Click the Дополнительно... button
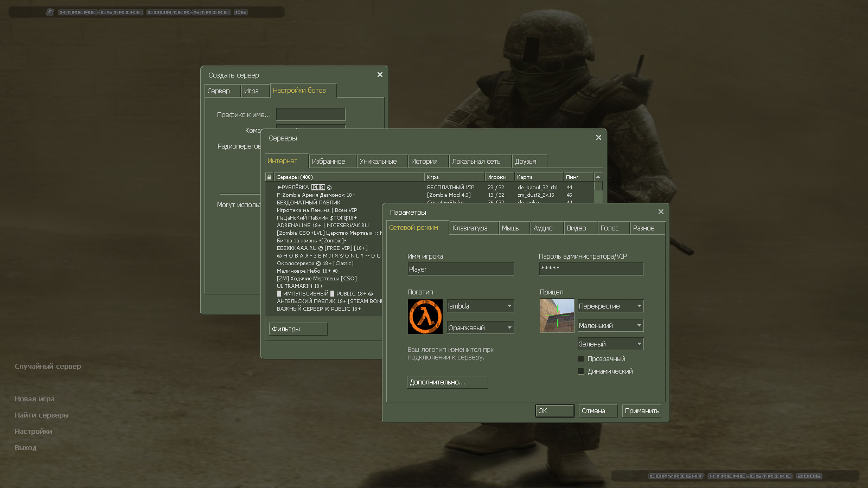 coord(447,382)
